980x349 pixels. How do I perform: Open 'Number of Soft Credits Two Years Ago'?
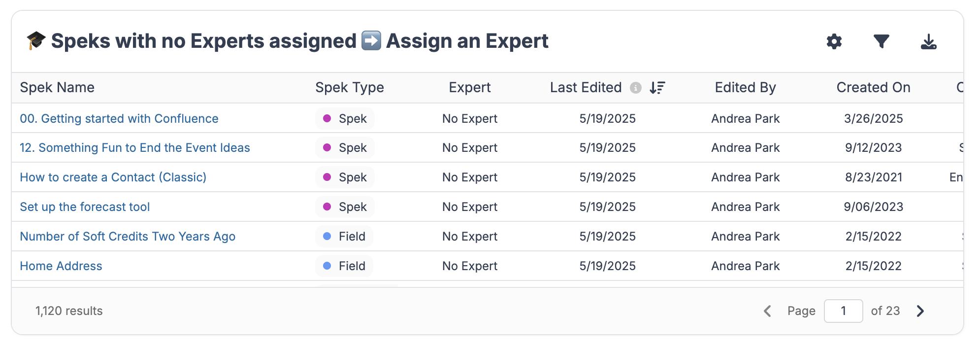point(128,236)
